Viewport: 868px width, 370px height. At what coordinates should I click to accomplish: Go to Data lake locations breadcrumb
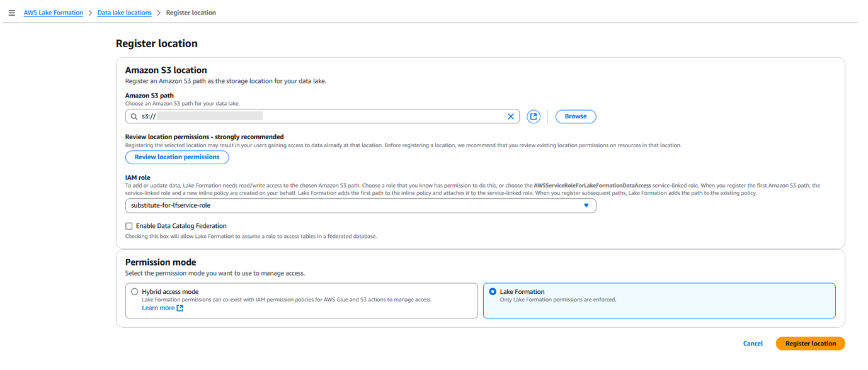[x=125, y=13]
